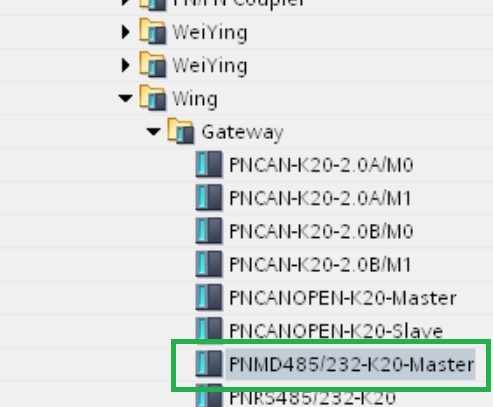
Task: Select the PNMD485/232-K20-Master entry
Action: pyautogui.click(x=351, y=364)
